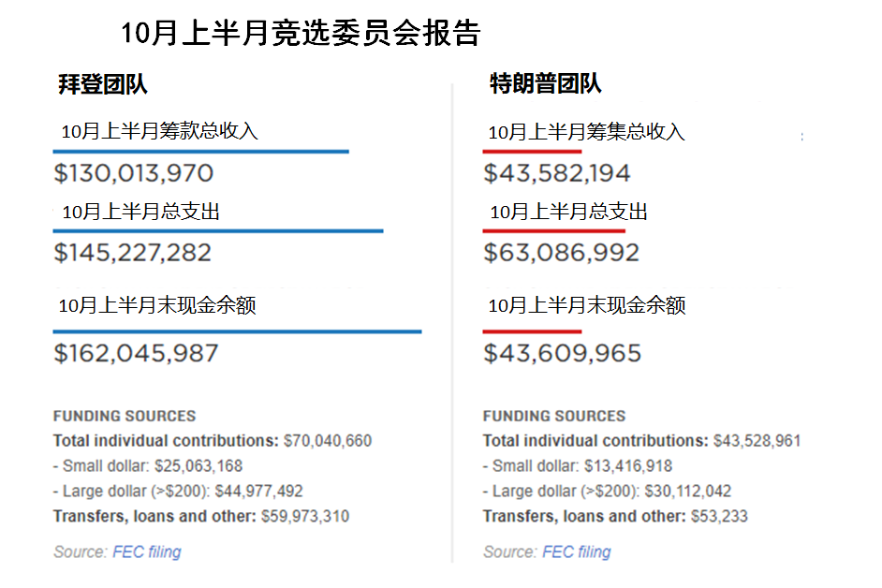Click the red bar under Trump's 筹集总收入
The width and height of the screenshot is (882, 588).
(532, 152)
